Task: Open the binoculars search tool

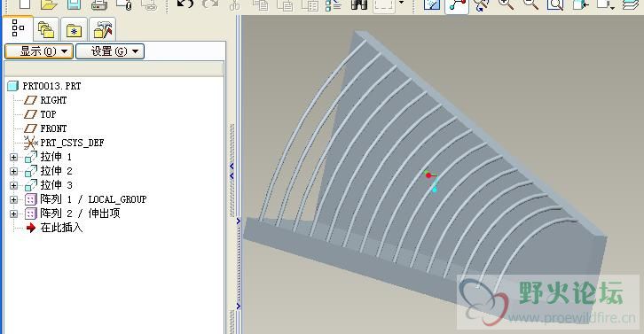Action: click(359, 5)
